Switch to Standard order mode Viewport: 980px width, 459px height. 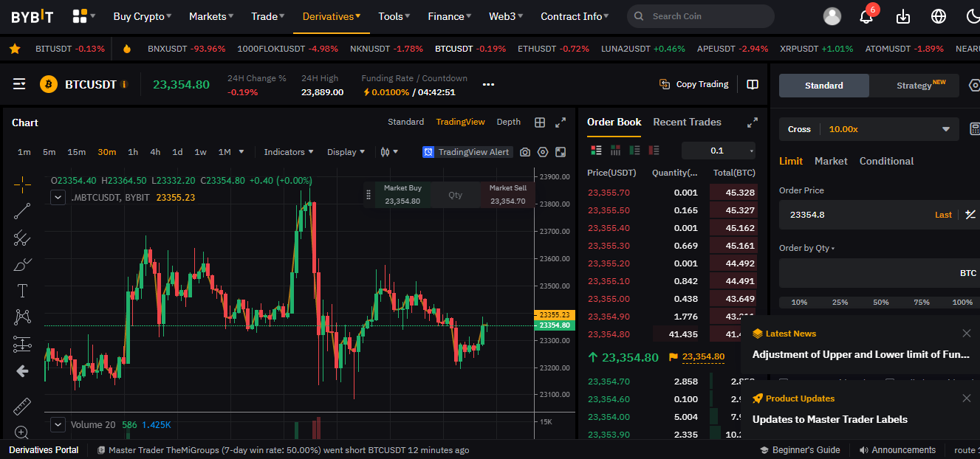click(x=824, y=86)
